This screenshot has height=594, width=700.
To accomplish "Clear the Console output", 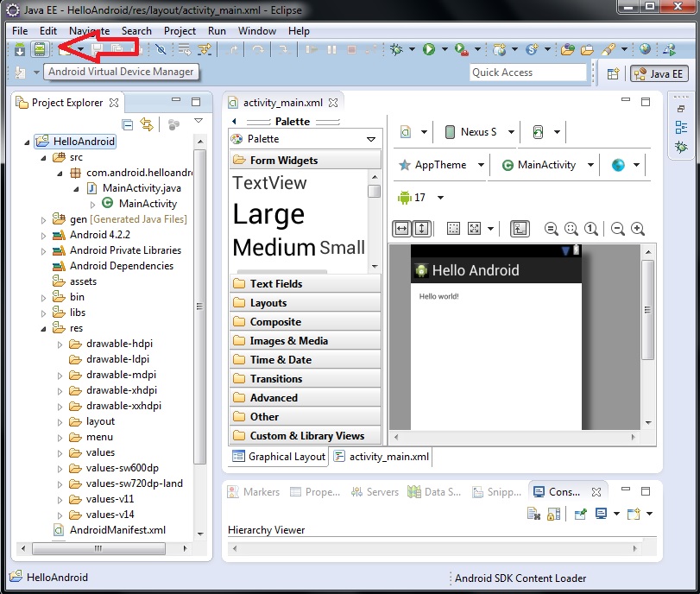I will (x=534, y=514).
